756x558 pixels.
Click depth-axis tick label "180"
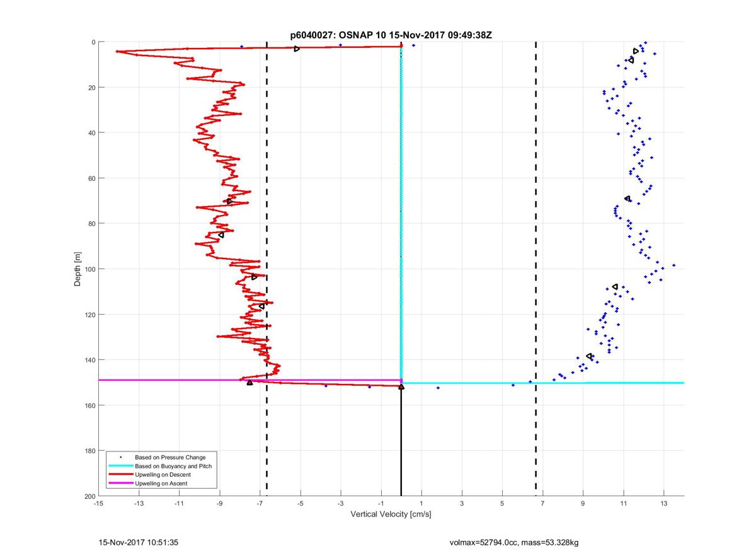(89, 450)
